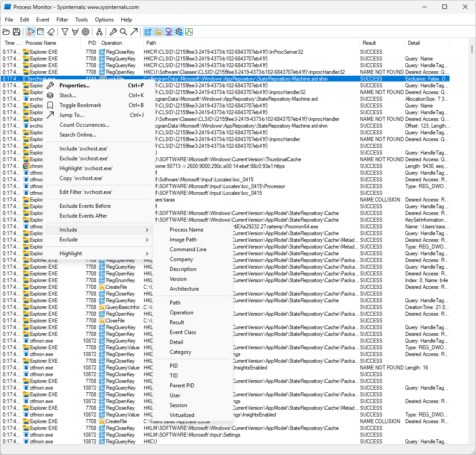Image resolution: width=476 pixels, height=455 pixels.
Task: Click the Find magnifier icon
Action: 123,32
